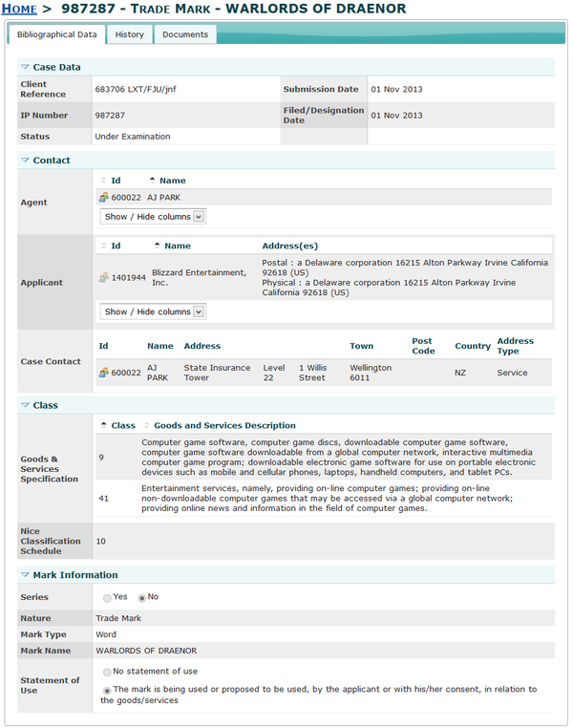Open Agent's Show / Hide columns dropdown
The height and width of the screenshot is (728, 573).
click(153, 217)
